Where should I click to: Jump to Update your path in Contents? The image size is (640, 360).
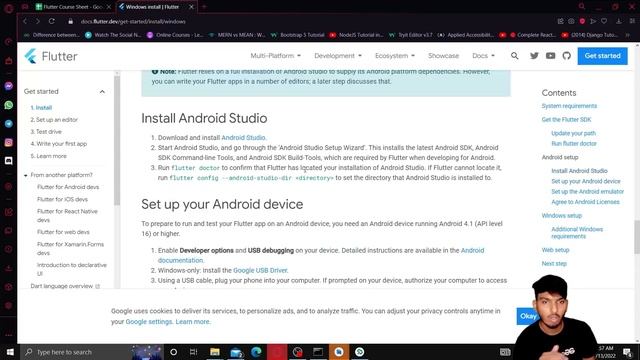pyautogui.click(x=573, y=133)
